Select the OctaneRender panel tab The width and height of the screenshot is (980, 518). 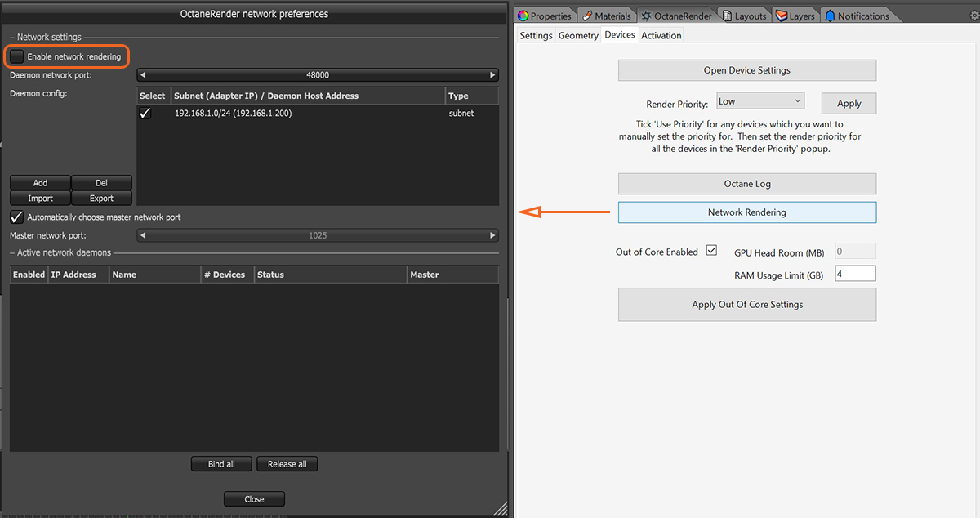tap(676, 16)
